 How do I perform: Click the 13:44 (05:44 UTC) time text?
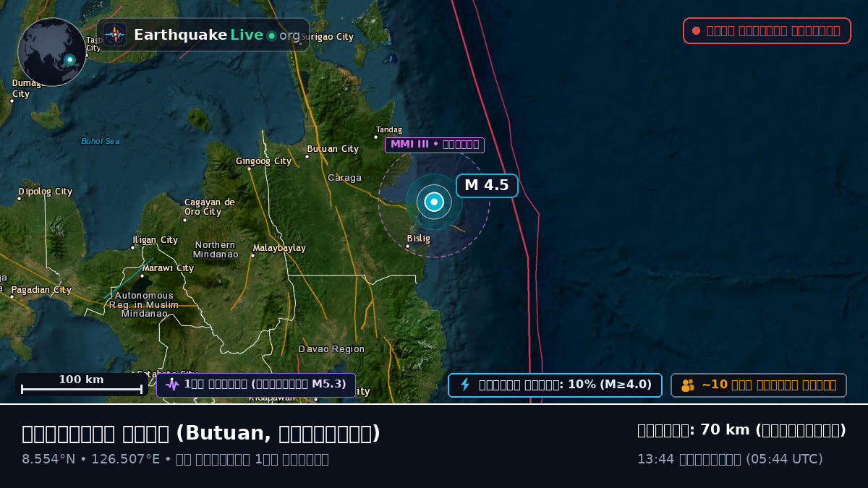[x=730, y=459]
